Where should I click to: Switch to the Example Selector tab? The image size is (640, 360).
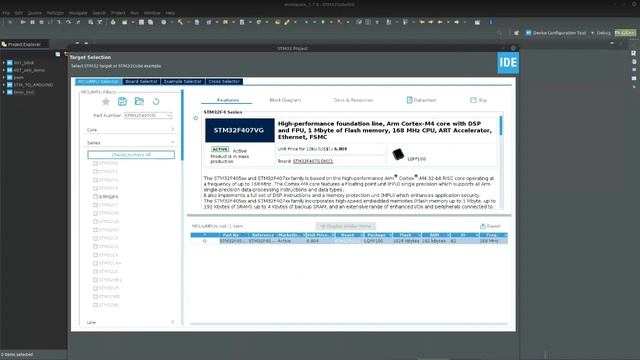182,82
